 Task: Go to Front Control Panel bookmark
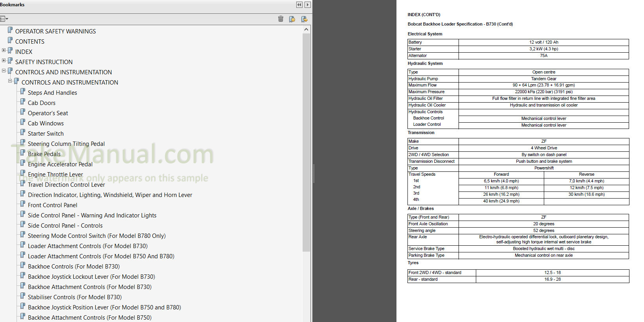pos(52,205)
